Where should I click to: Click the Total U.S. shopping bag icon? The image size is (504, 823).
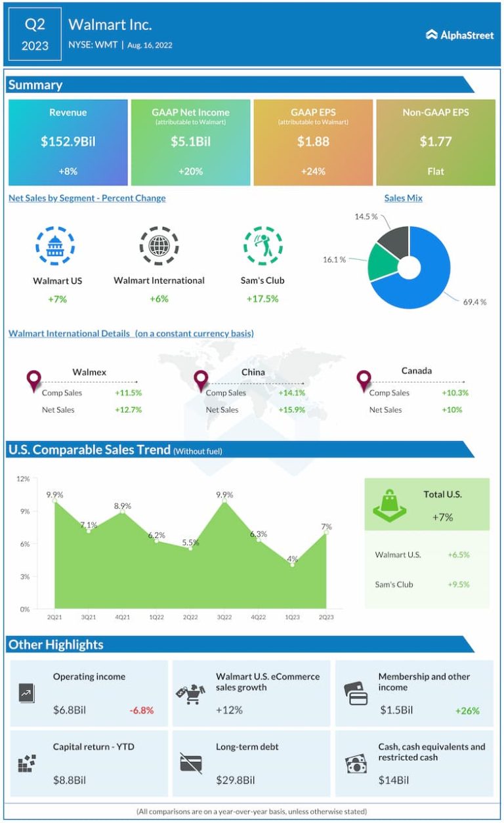tap(390, 505)
